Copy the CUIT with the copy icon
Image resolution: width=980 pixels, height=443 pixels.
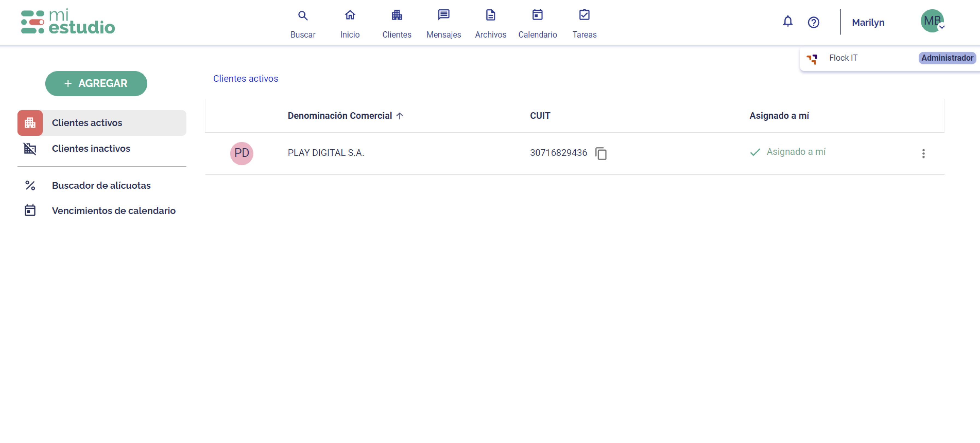pos(601,153)
